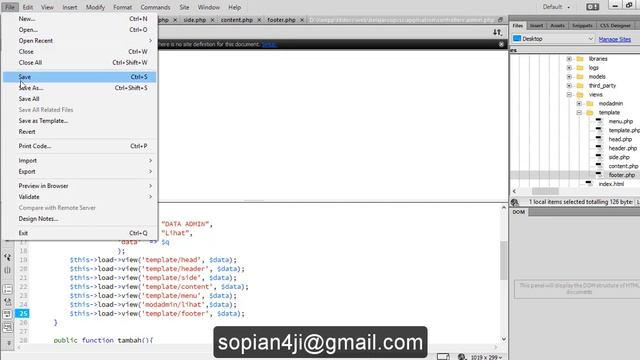Image resolution: width=640 pixels, height=360 pixels.
Task: Click the log icon in Files panel status bar
Action: 515,202
